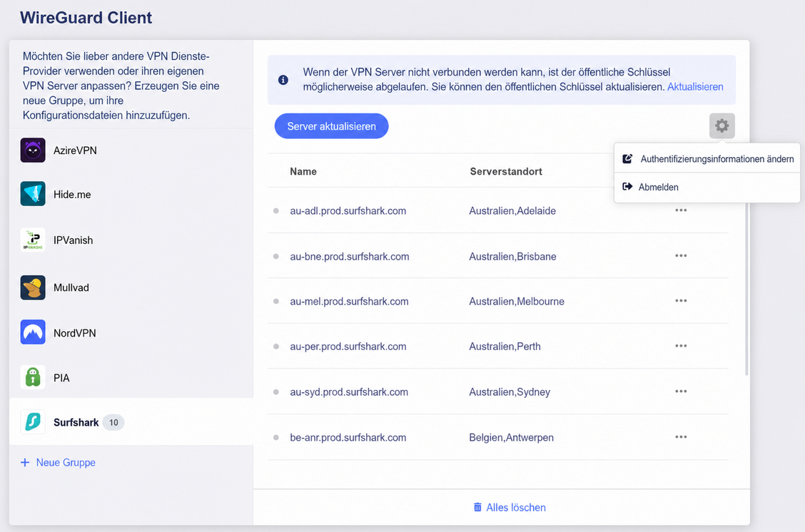The image size is (805, 532).
Task: Click the Server aktualisieren button
Action: coord(331,126)
